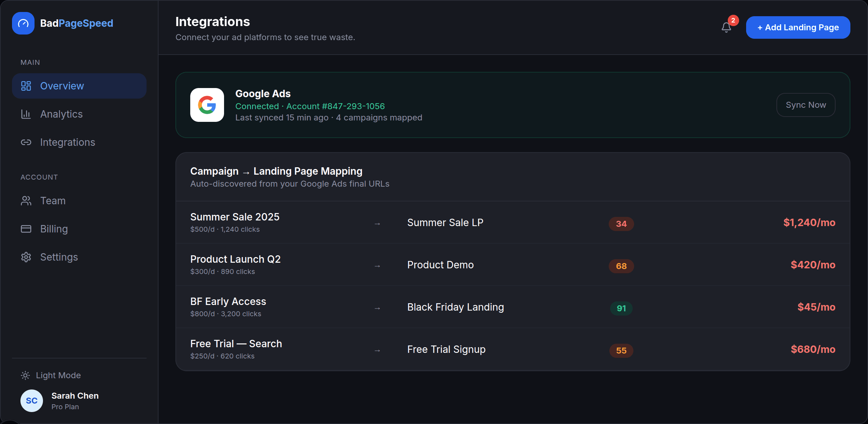Open Sarah Chen's profile name
This screenshot has height=424, width=868.
(x=75, y=396)
